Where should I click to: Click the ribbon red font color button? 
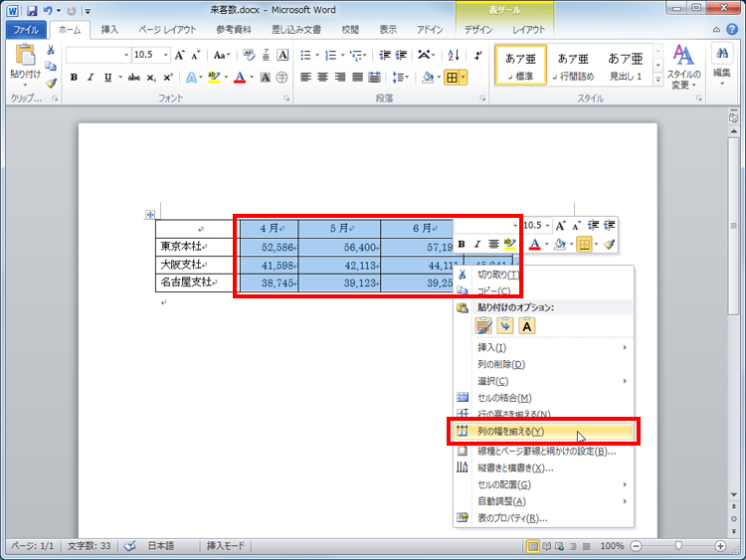point(240,77)
